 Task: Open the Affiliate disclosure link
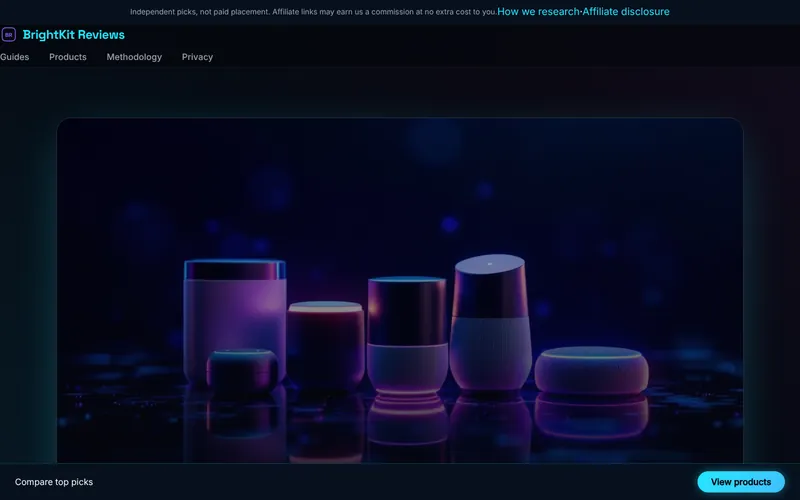coord(626,11)
